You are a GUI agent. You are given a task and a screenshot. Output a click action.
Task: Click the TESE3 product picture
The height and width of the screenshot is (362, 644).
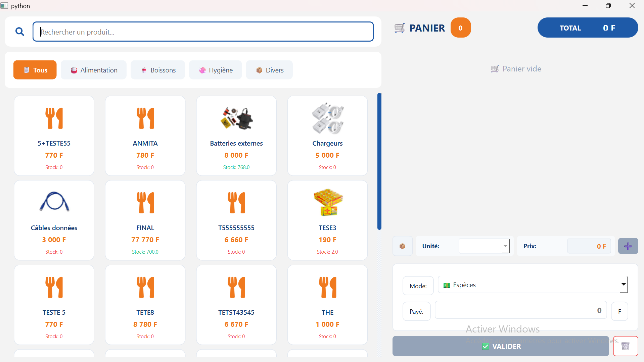pyautogui.click(x=327, y=202)
